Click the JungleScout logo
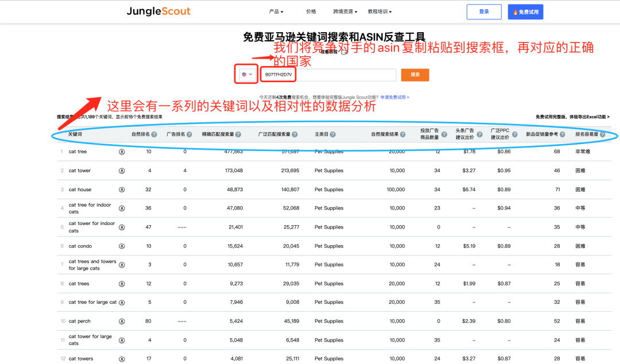The width and height of the screenshot is (620, 364). [158, 11]
